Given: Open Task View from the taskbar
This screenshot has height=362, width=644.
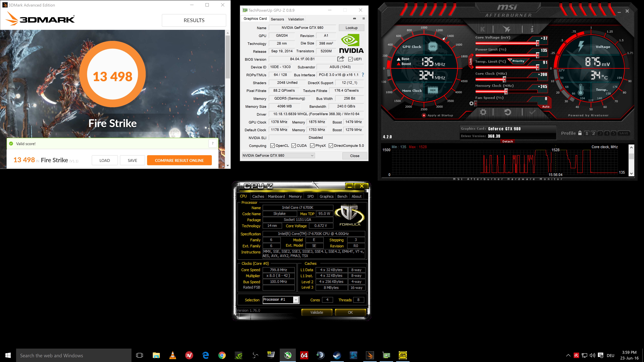Looking at the screenshot, I should pos(140,355).
